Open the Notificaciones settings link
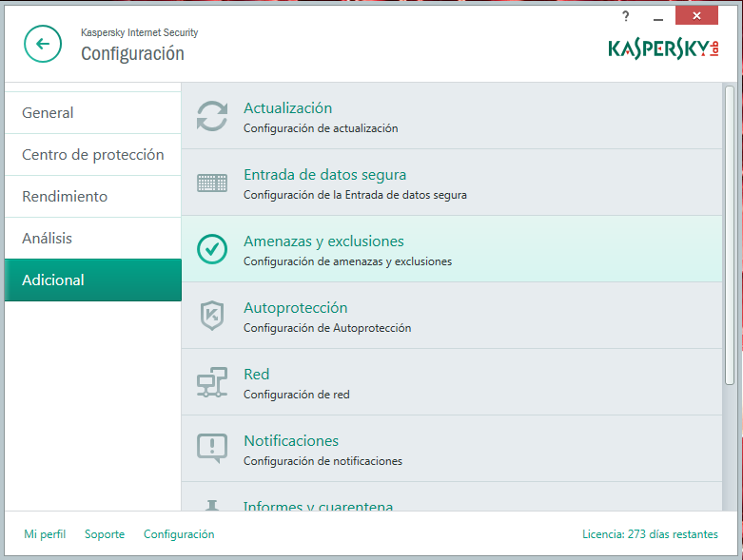The width and height of the screenshot is (743, 560). pos(291,441)
